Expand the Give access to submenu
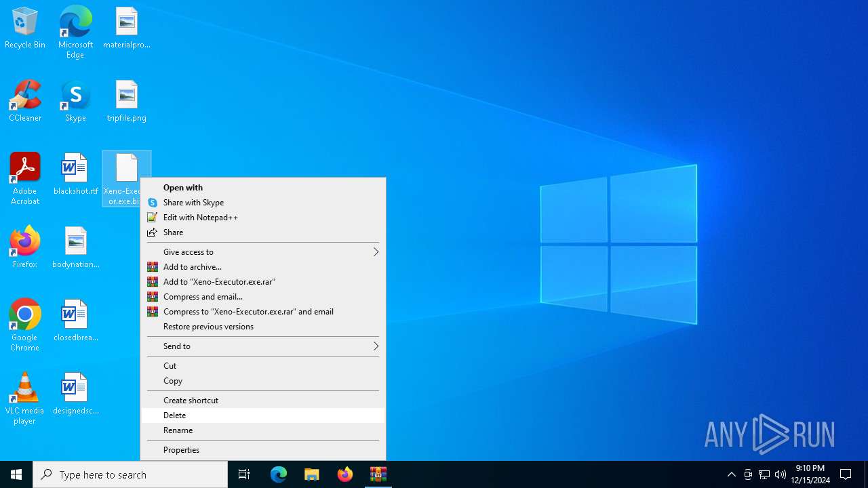This screenshot has height=488, width=868. 263,252
